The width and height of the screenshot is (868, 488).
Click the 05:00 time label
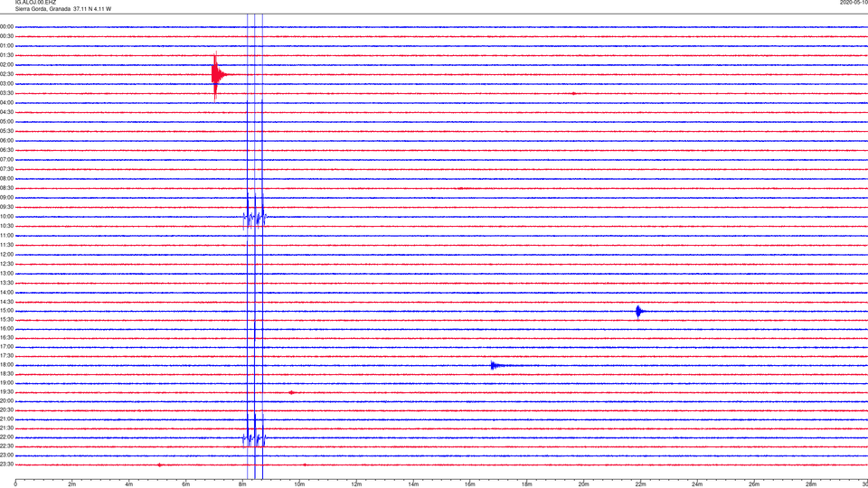coord(7,122)
